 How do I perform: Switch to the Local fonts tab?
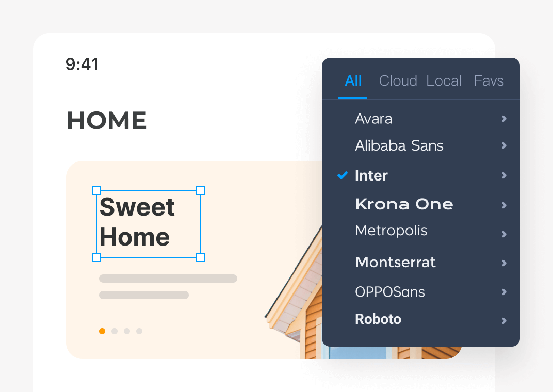point(444,81)
